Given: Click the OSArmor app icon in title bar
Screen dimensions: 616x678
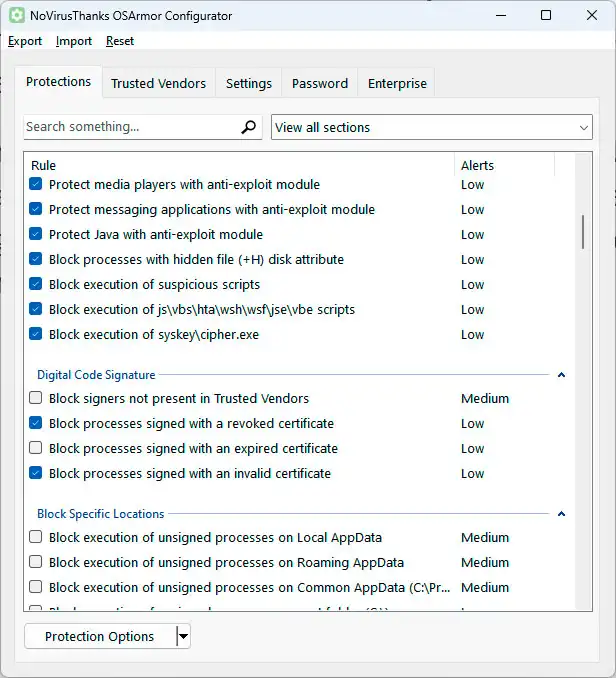Looking at the screenshot, I should pos(16,16).
